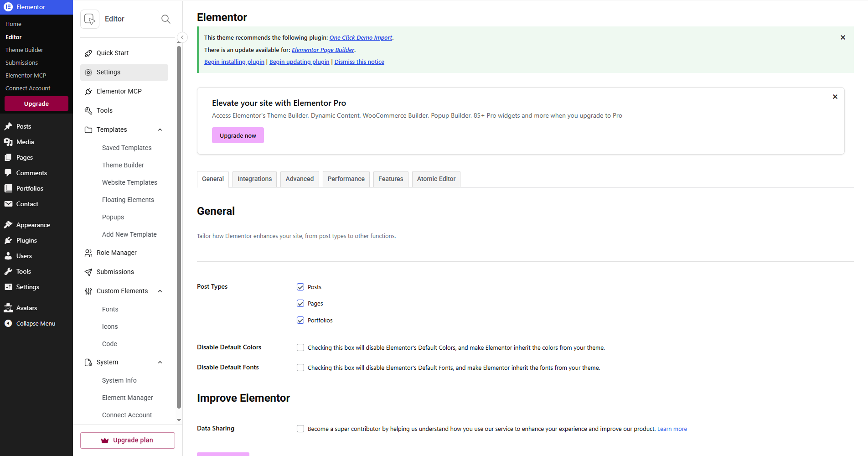Screen dimensions: 868x456
Task: Uncheck the Pages post type checkbox
Action: (x=300, y=303)
